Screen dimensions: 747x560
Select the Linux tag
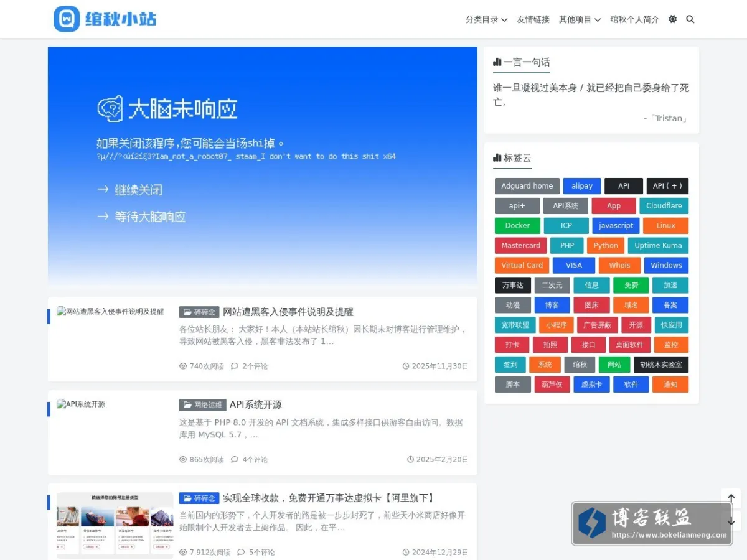(666, 226)
